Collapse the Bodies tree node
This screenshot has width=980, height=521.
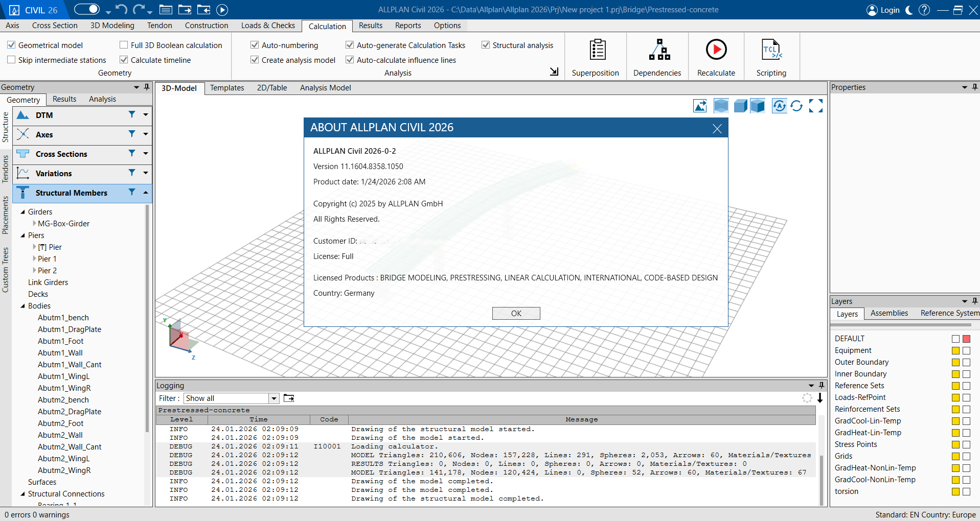click(22, 305)
